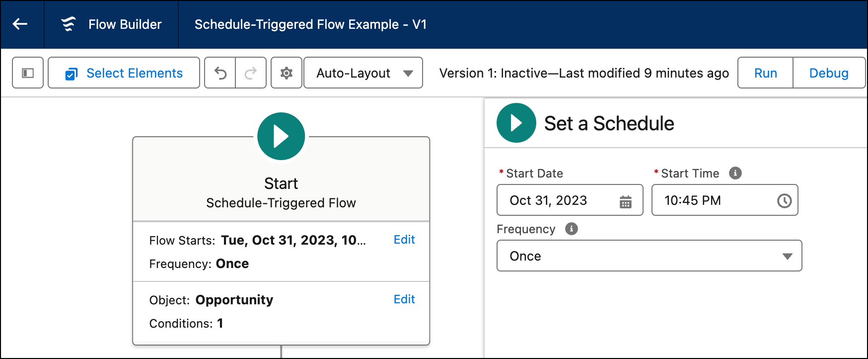Viewport: 868px width, 359px height.
Task: Open the Frequency Once dropdown
Action: pos(650,256)
